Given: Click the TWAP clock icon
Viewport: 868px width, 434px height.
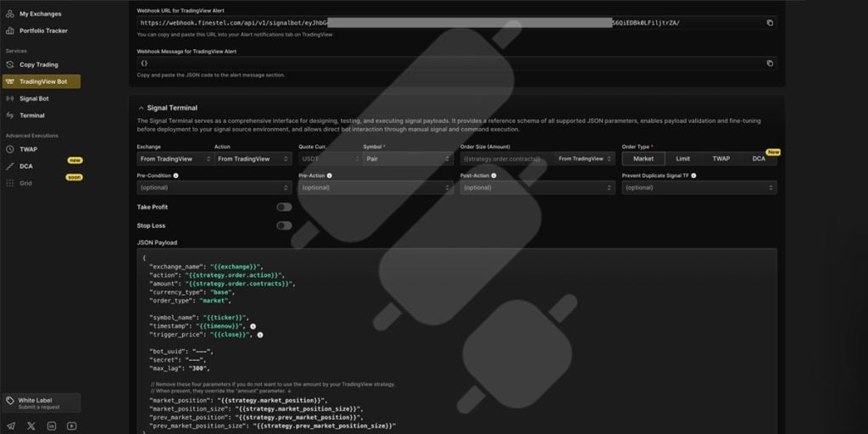Looking at the screenshot, I should 10,149.
